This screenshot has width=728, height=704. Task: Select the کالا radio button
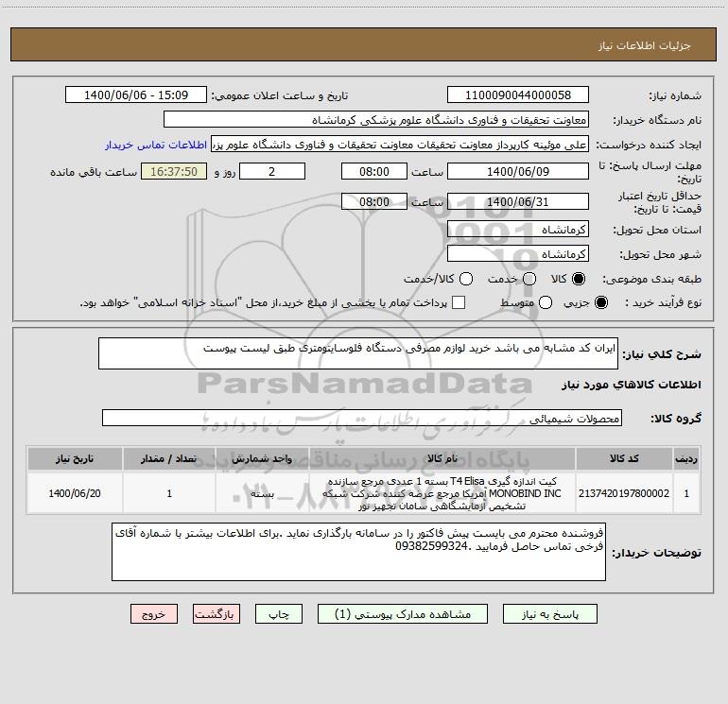[579, 279]
